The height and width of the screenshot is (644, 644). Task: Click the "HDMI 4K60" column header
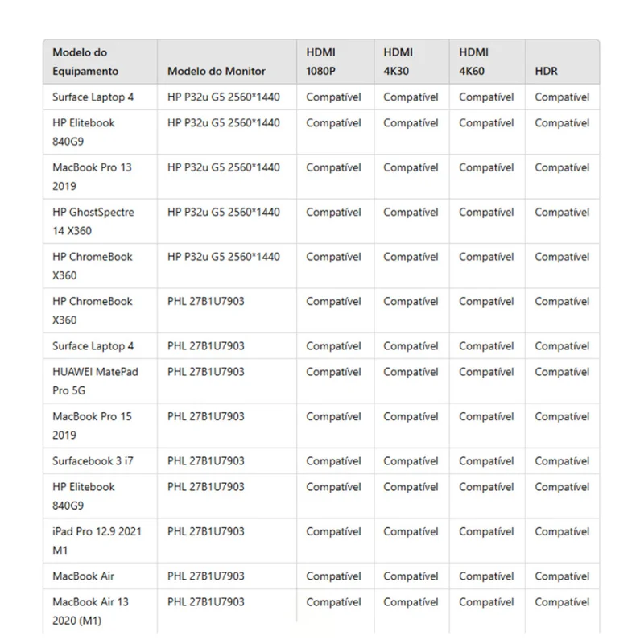click(x=487, y=62)
